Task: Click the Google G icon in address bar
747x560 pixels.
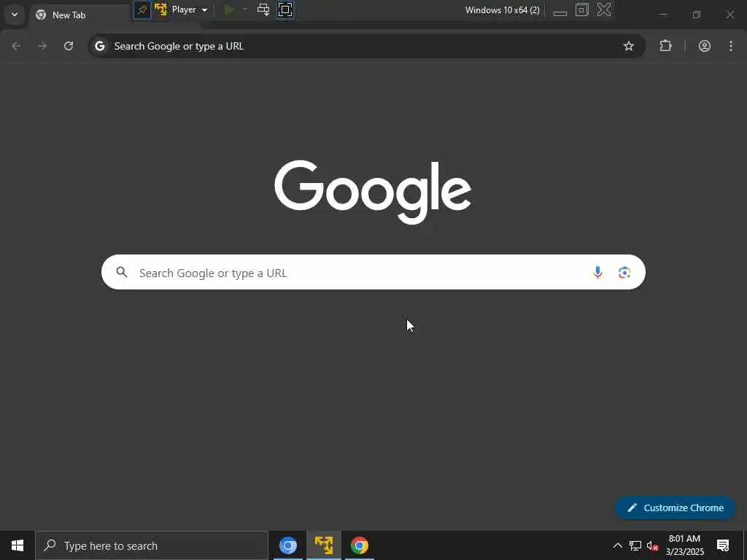Action: [99, 46]
